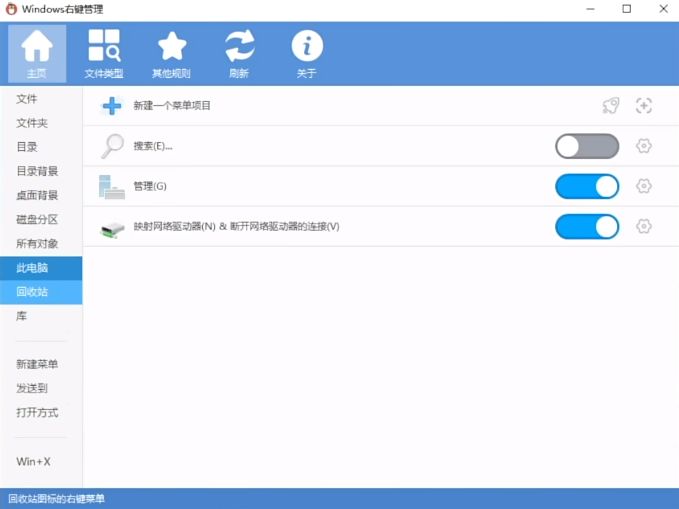Select 回收站 in the sidebar

pos(41,292)
